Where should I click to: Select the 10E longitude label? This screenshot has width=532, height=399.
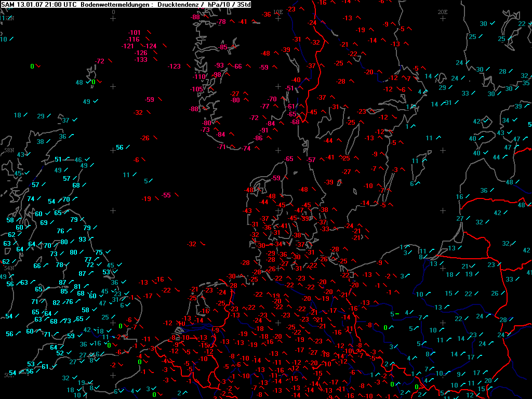(x=278, y=11)
